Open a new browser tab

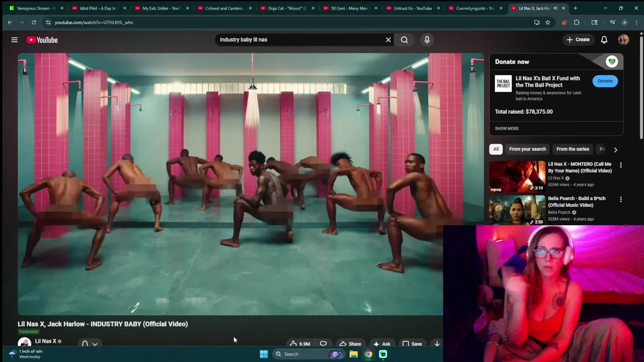point(575,8)
